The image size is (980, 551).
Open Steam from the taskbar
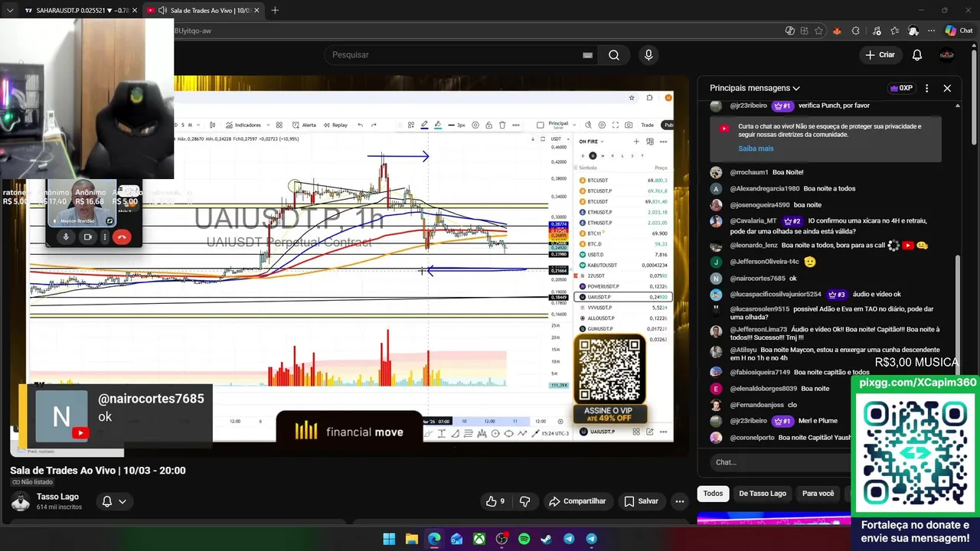[x=546, y=539]
